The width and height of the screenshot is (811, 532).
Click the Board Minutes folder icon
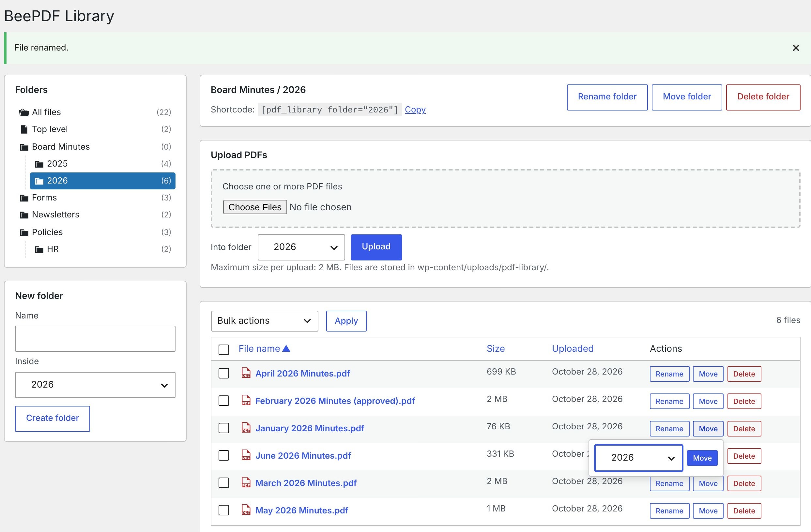point(24,147)
